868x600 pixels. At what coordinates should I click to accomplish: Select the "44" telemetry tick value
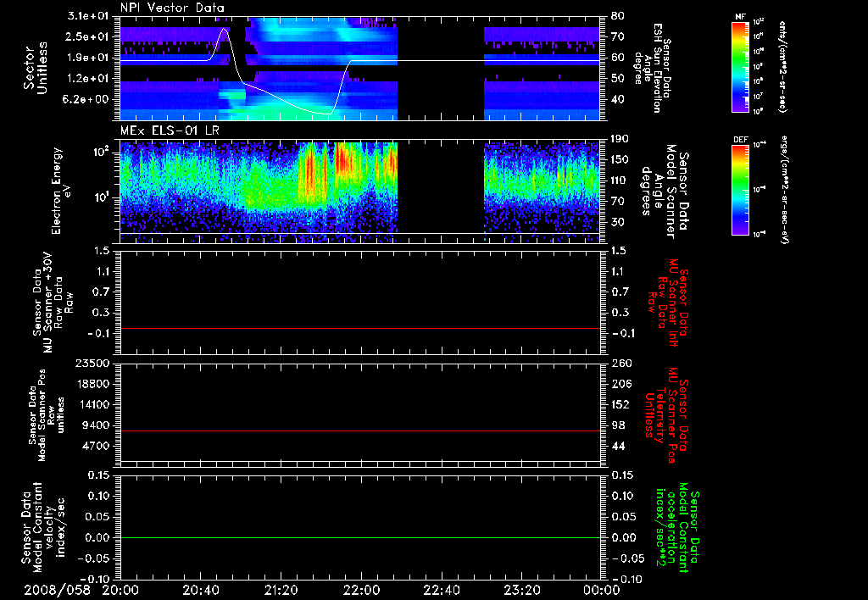618,446
